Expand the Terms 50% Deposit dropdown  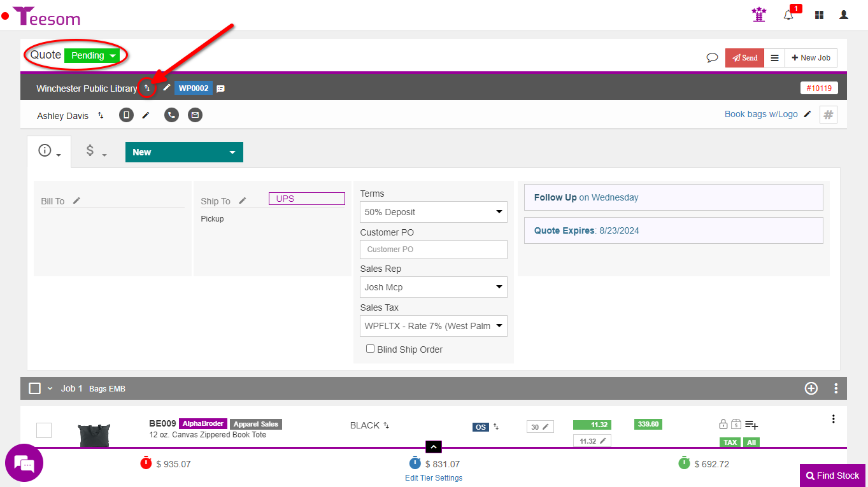pyautogui.click(x=433, y=212)
